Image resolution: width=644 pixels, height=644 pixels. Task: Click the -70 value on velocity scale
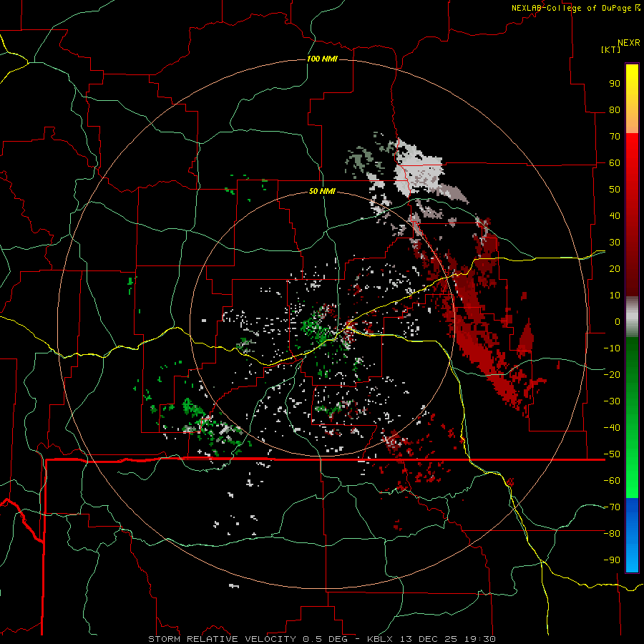coord(612,507)
